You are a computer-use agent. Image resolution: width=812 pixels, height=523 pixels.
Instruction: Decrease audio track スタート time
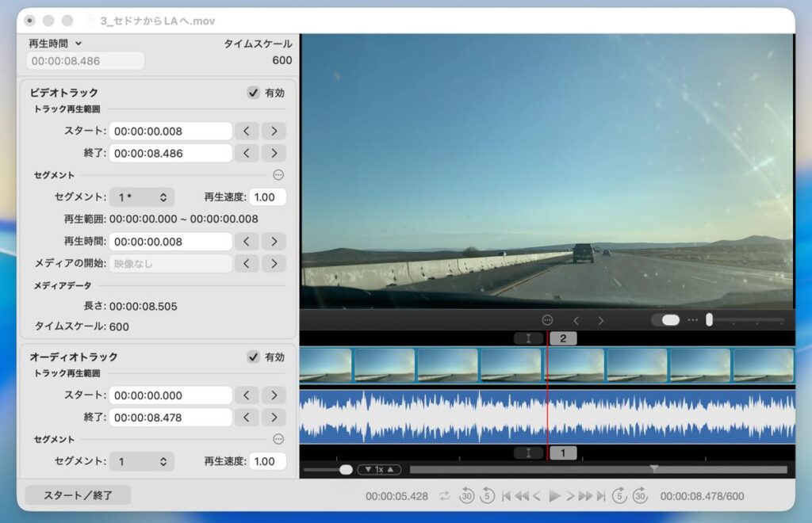(x=247, y=395)
